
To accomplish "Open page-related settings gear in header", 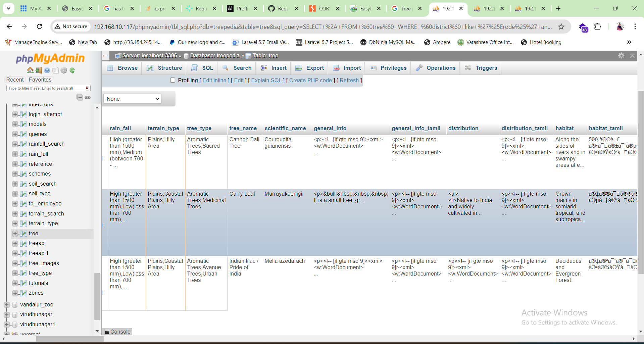I will point(621,56).
